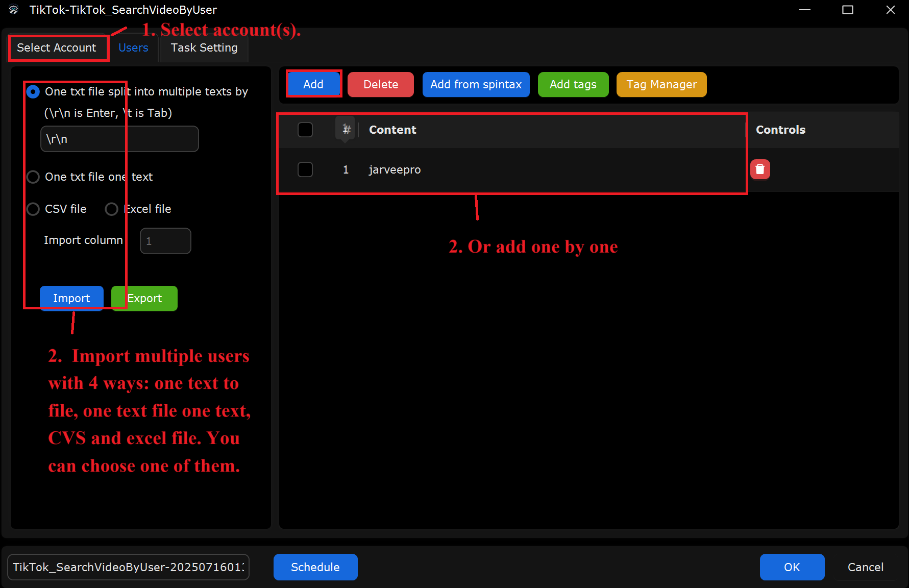This screenshot has width=909, height=588.
Task: Open the Select Account tab
Action: click(x=57, y=48)
